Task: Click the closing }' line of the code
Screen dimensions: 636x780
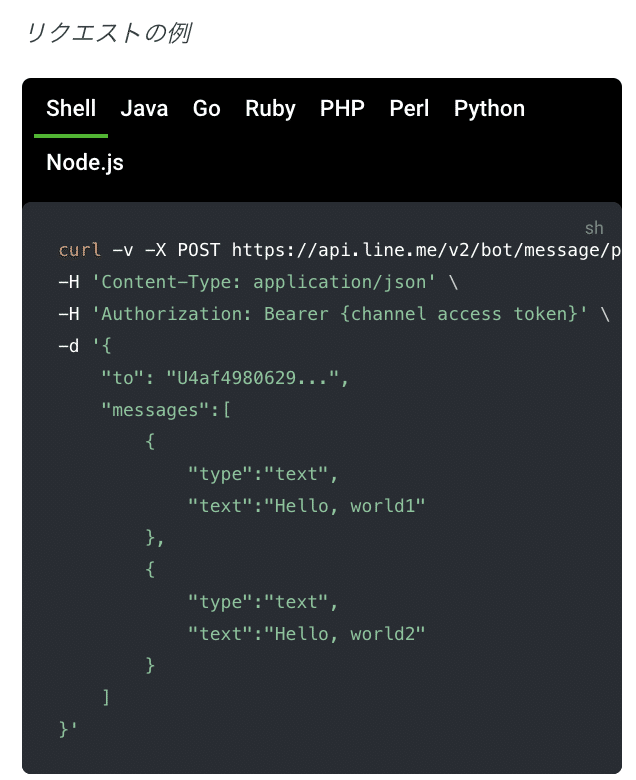Action: pos(68,730)
